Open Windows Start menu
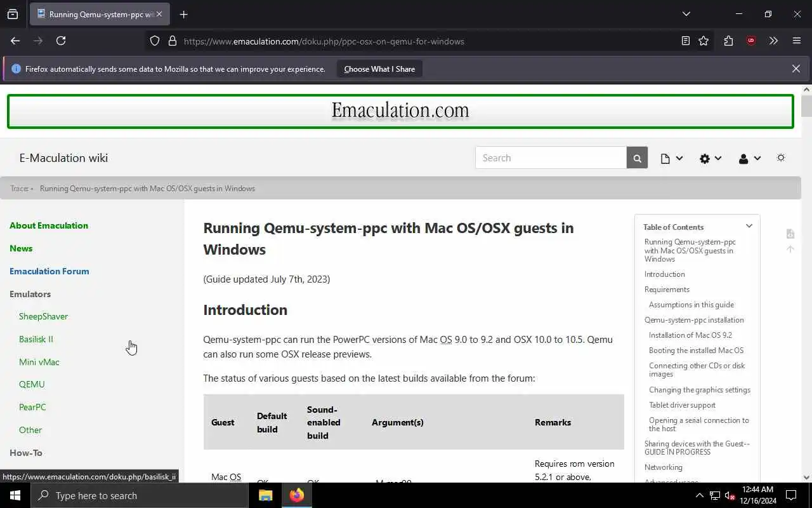Screen dimensions: 812x508 (x=15, y=495)
